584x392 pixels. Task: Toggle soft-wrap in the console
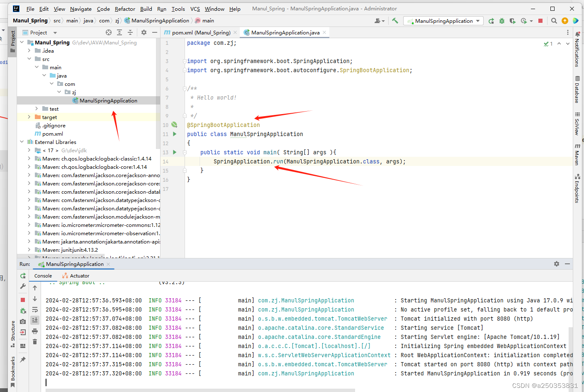click(x=35, y=309)
